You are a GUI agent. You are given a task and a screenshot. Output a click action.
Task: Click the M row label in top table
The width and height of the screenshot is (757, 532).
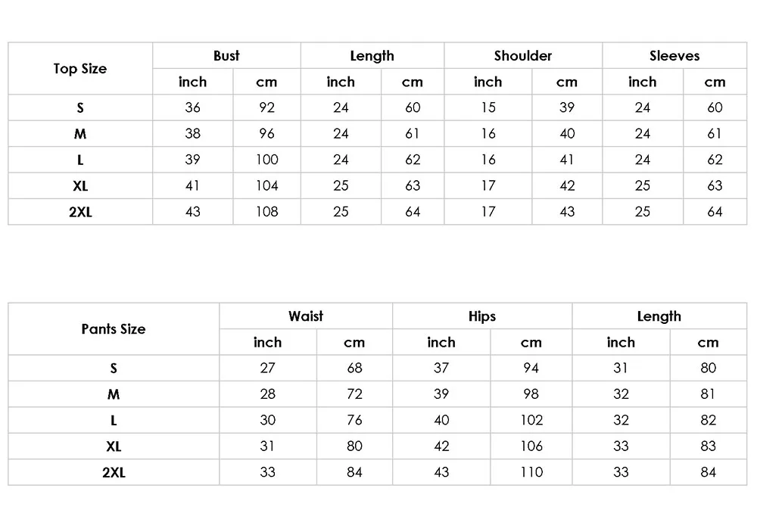coord(80,134)
